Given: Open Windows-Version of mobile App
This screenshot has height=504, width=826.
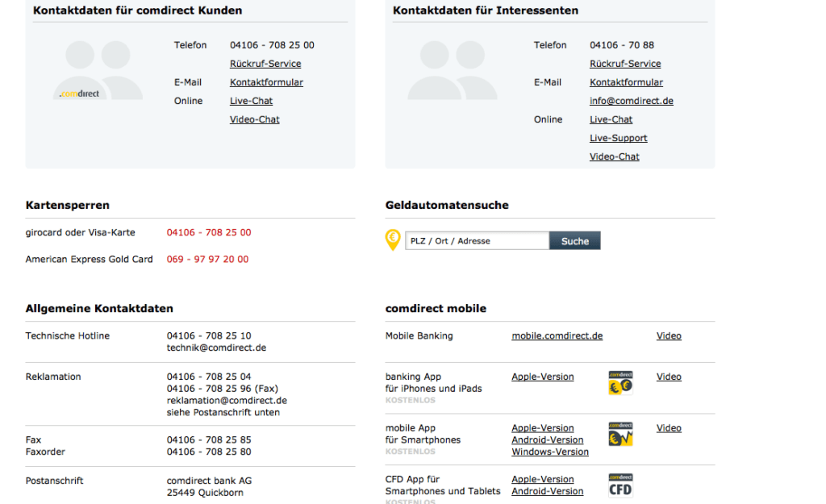Looking at the screenshot, I should pos(550,452).
